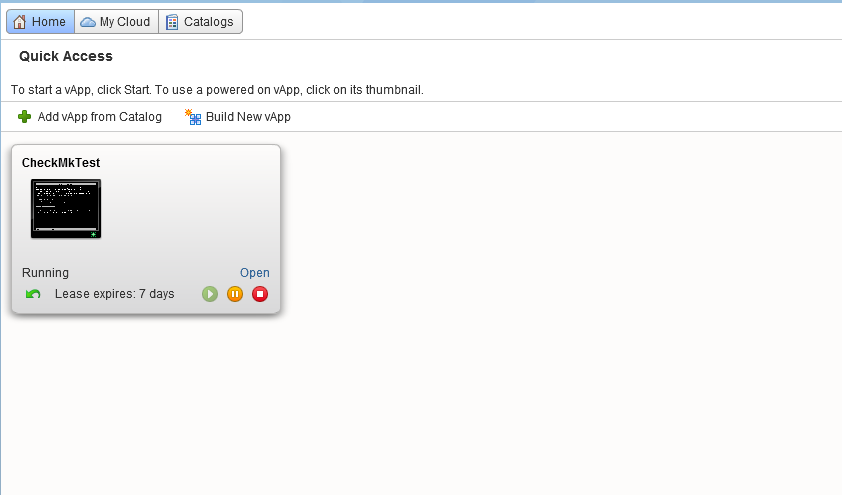Click the green plus Add vApp icon

click(25, 117)
